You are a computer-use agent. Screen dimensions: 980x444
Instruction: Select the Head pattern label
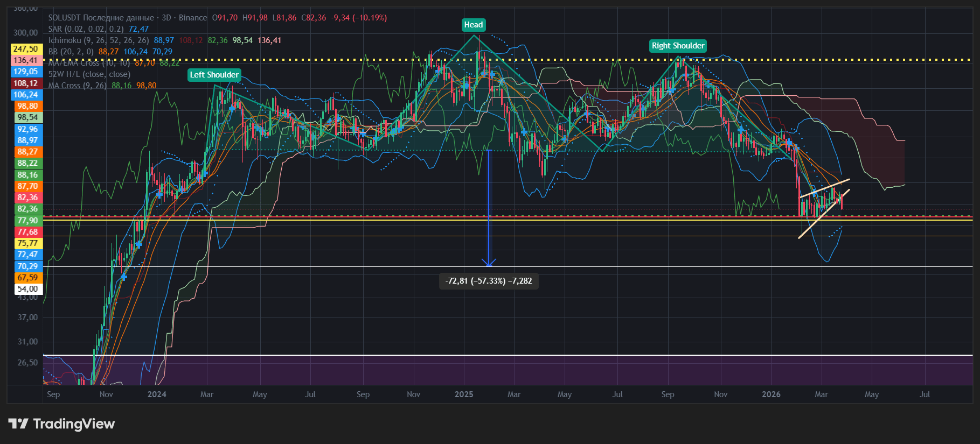[x=474, y=25]
